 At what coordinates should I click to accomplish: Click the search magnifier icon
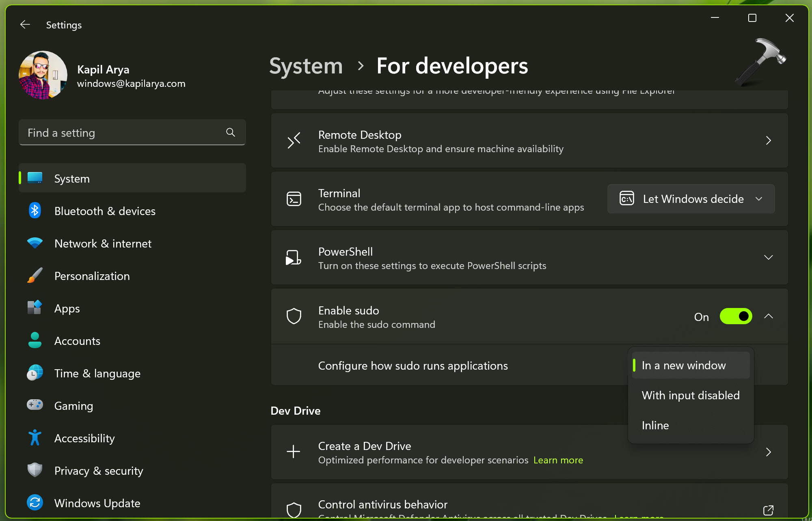[x=231, y=132]
